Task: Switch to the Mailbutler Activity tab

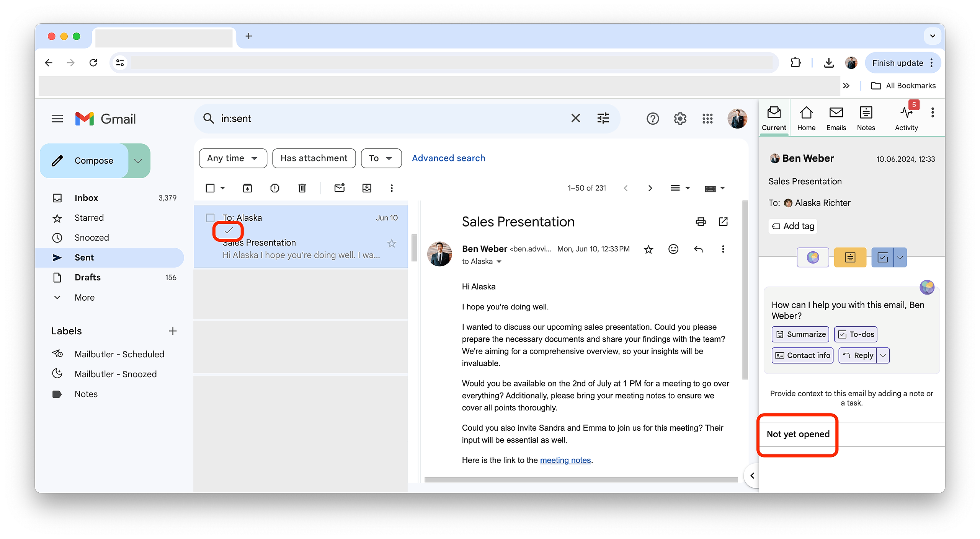Action: 906,119
